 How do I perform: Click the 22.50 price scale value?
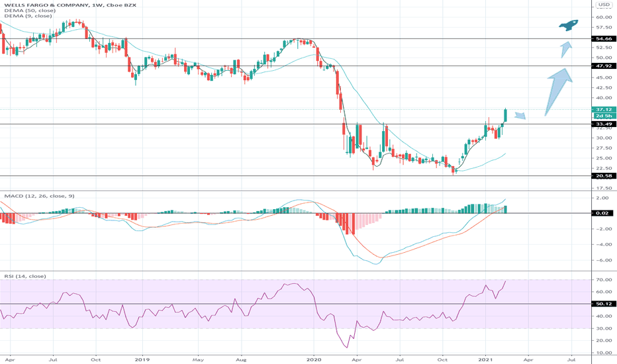pyautogui.click(x=604, y=168)
